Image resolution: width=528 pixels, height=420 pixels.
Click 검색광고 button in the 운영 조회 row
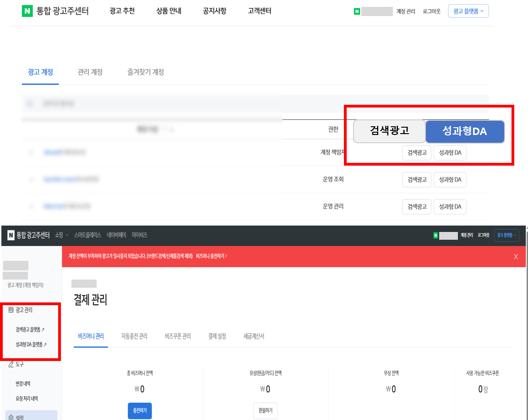pyautogui.click(x=416, y=180)
